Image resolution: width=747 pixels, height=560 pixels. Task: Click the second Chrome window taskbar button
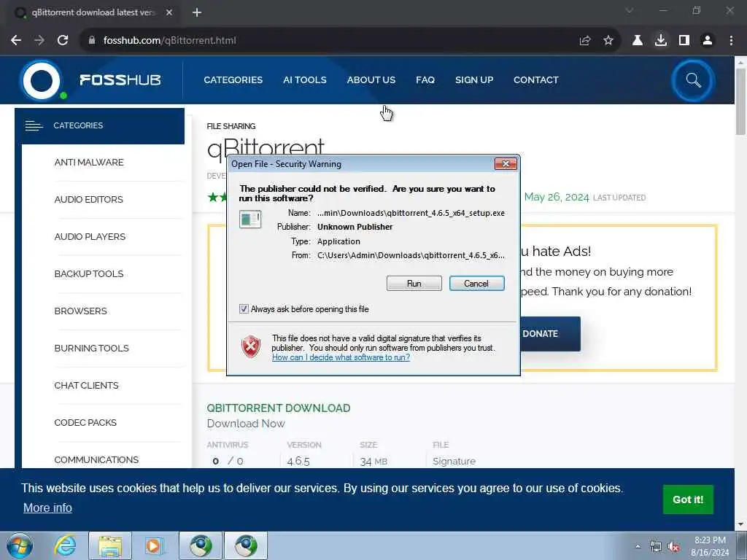point(246,545)
